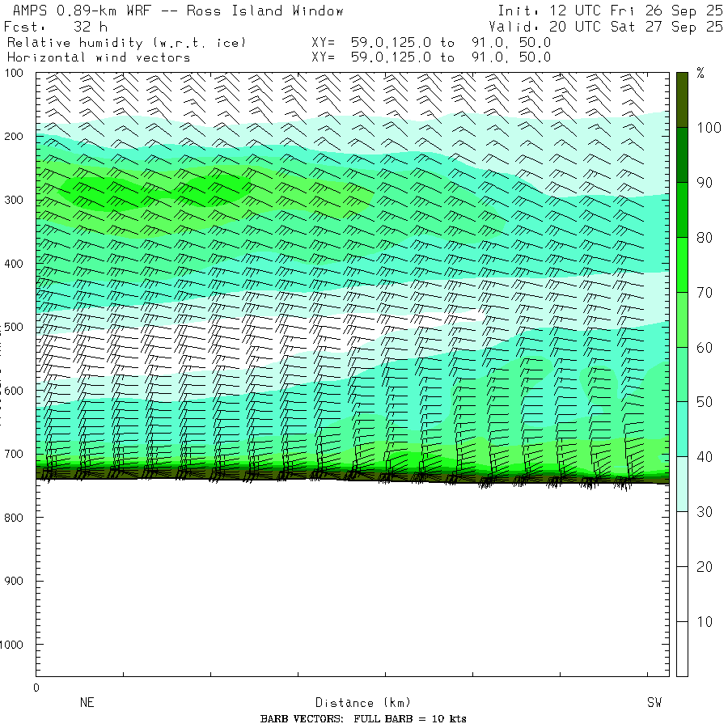Click the green 80-90 colorbar segment
The height and width of the screenshot is (728, 728).
(x=682, y=210)
